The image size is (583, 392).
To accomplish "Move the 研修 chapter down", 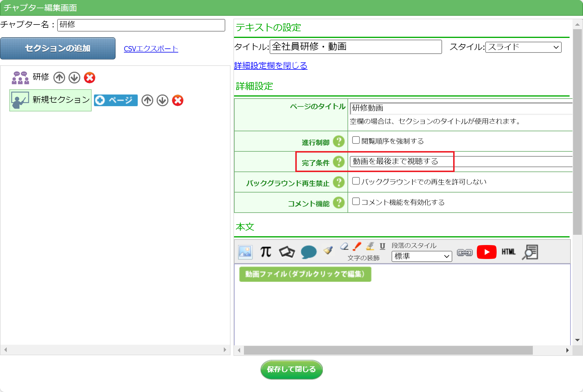I will [x=74, y=78].
